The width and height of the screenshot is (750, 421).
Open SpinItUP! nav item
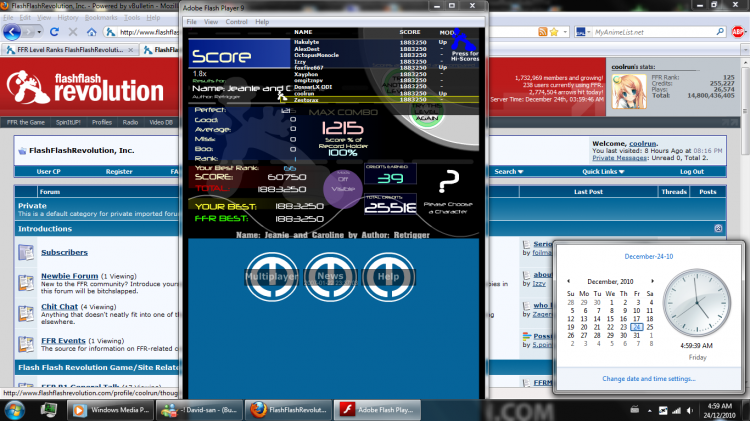coord(68,122)
